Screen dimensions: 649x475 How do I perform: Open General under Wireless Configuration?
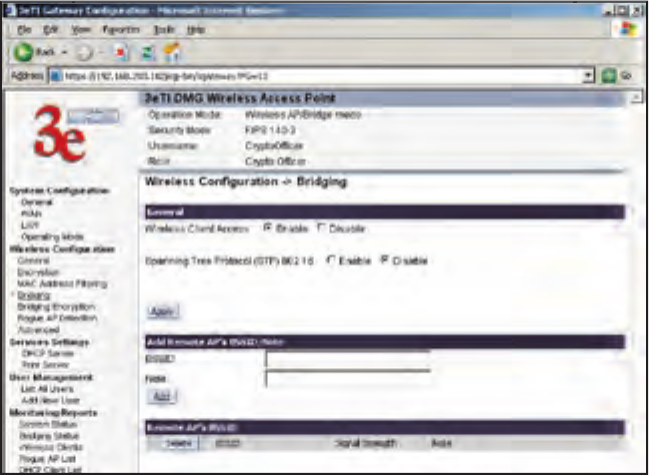33,261
